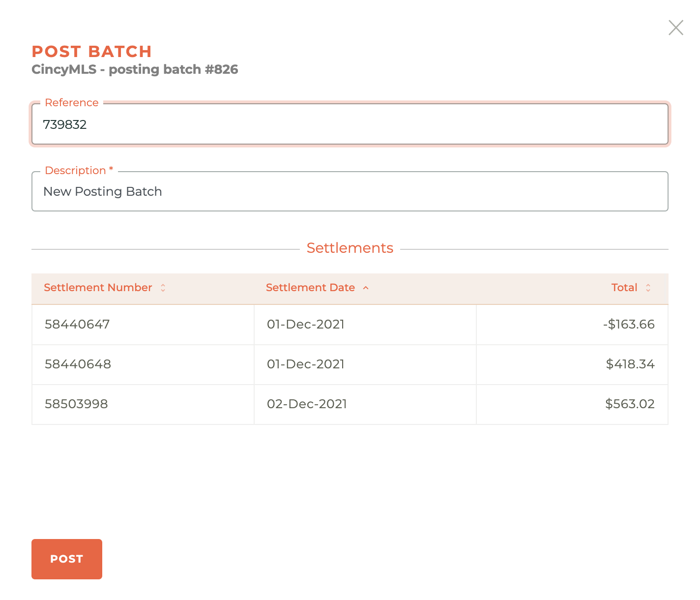Screen dimensions: 700x600
Task: Select settlement row 58440648
Action: click(x=77, y=364)
